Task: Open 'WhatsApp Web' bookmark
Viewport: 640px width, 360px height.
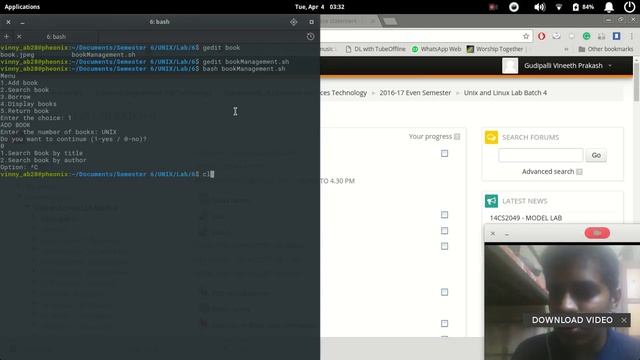Action: click(x=436, y=49)
